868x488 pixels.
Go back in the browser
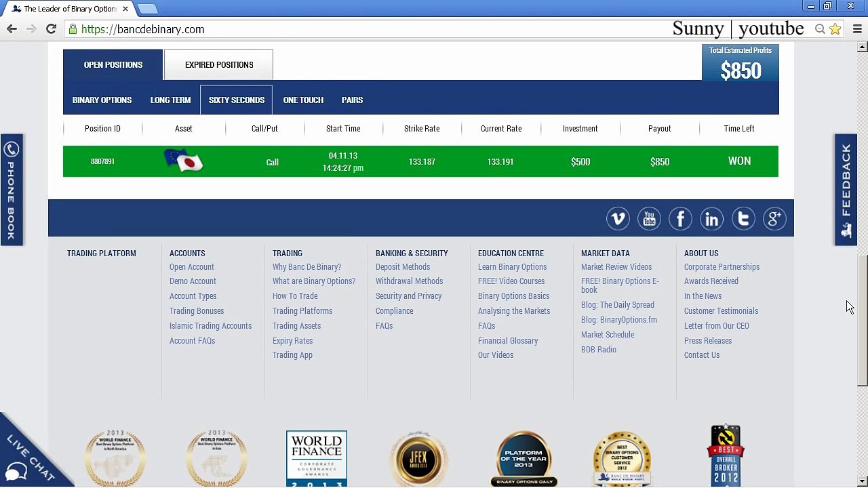point(12,29)
